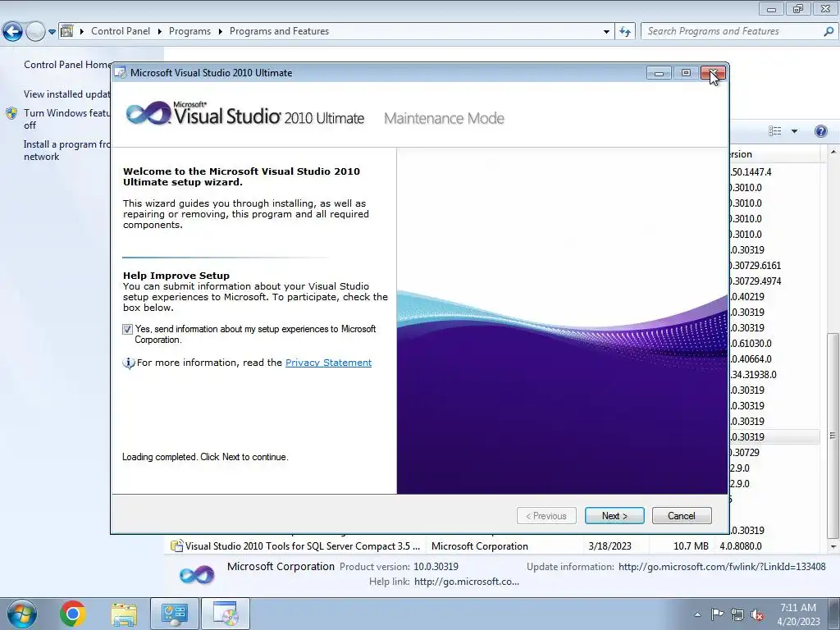The height and width of the screenshot is (630, 840).
Task: Click the info icon beside Privacy Statement
Action: pyautogui.click(x=129, y=363)
